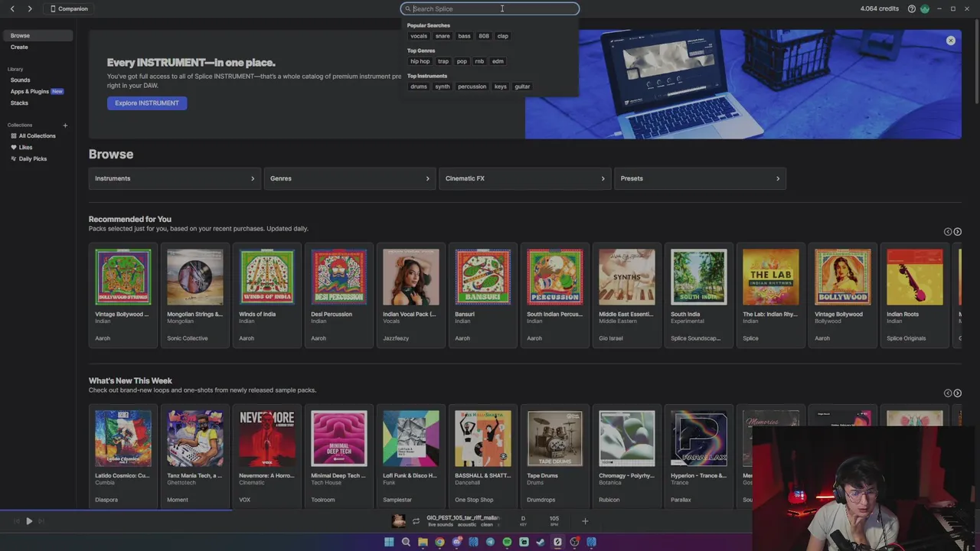
Task: Open the Windows Start menu
Action: pyautogui.click(x=389, y=542)
